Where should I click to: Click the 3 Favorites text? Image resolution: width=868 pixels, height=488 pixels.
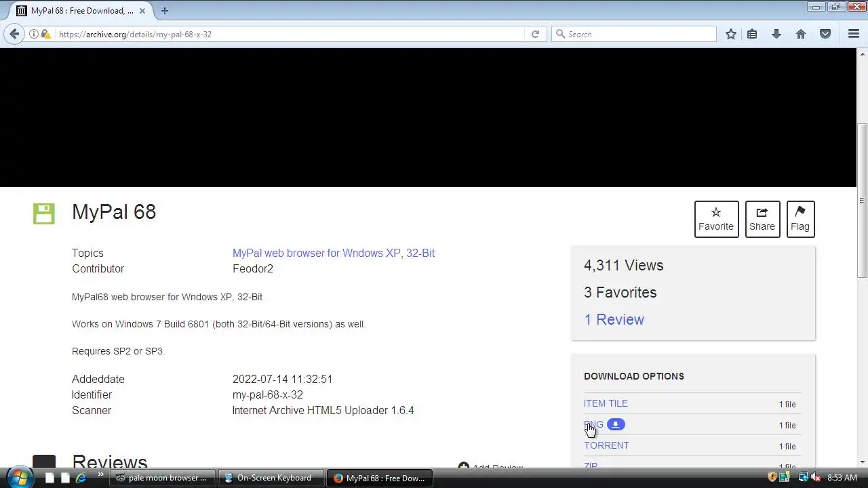click(x=620, y=293)
